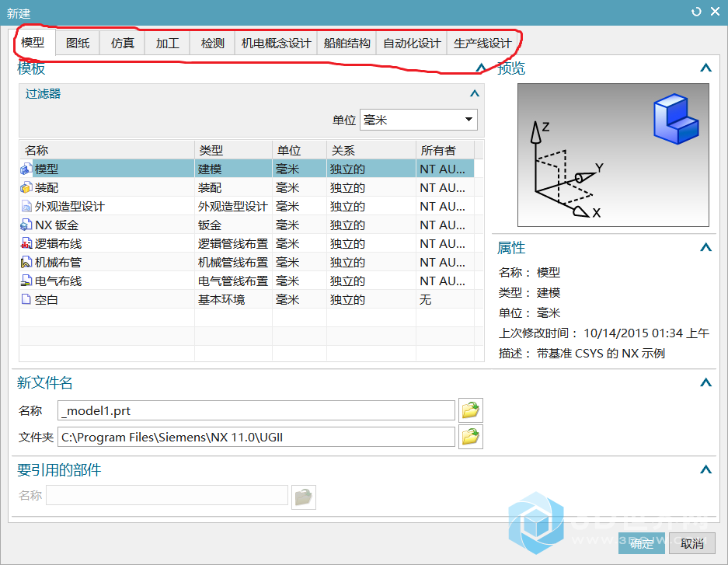The image size is (728, 565).
Task: Switch to the 仿真 tab
Action: [123, 44]
